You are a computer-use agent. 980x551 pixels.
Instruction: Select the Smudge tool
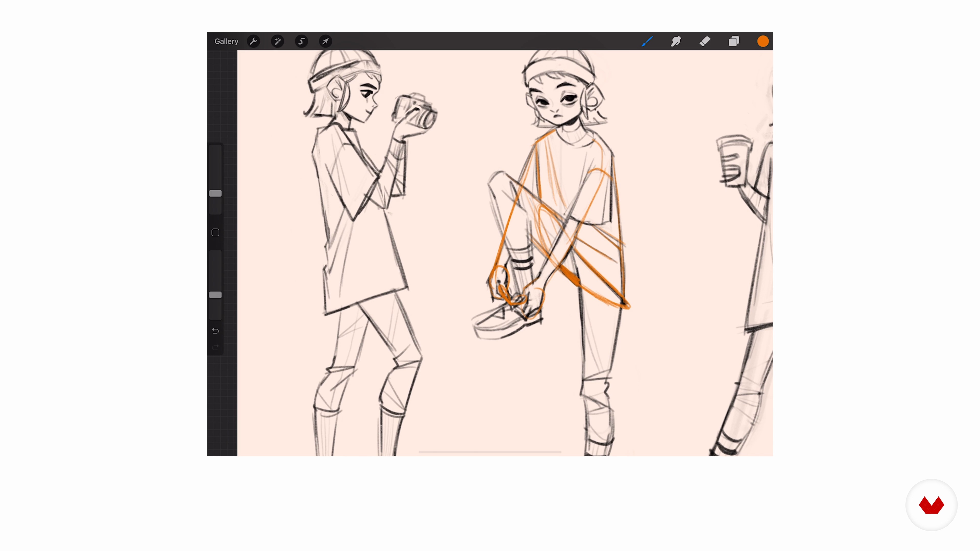(x=676, y=41)
